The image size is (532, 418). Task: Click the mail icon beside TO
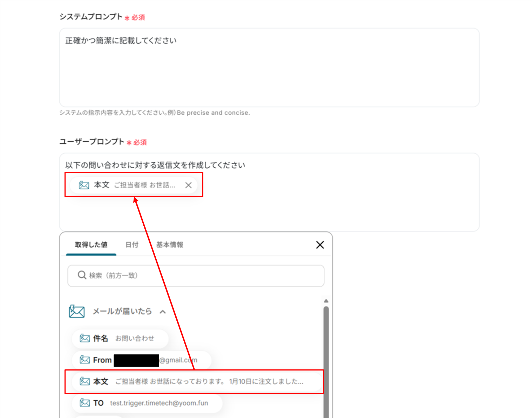[85, 403]
